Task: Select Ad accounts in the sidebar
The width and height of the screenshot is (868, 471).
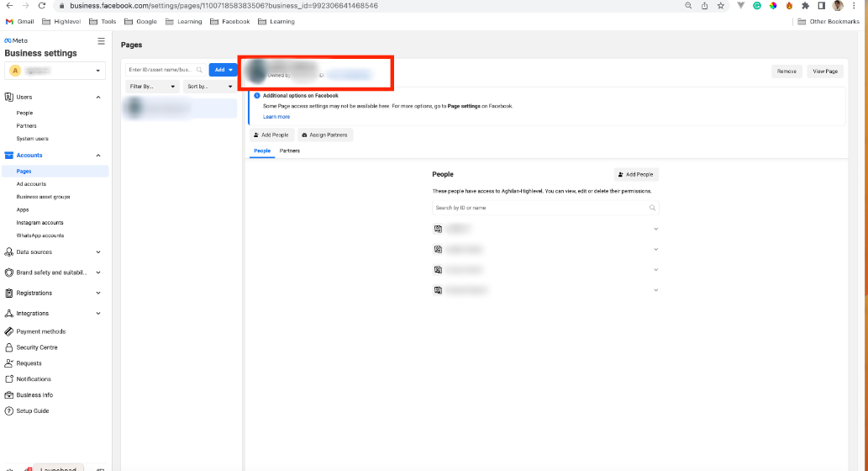Action: point(31,184)
